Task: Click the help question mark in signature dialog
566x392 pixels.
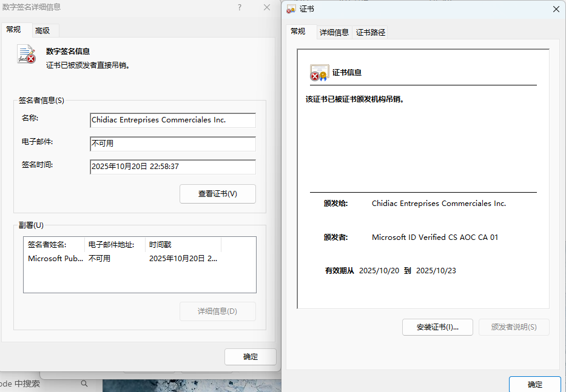Action: 240,7
